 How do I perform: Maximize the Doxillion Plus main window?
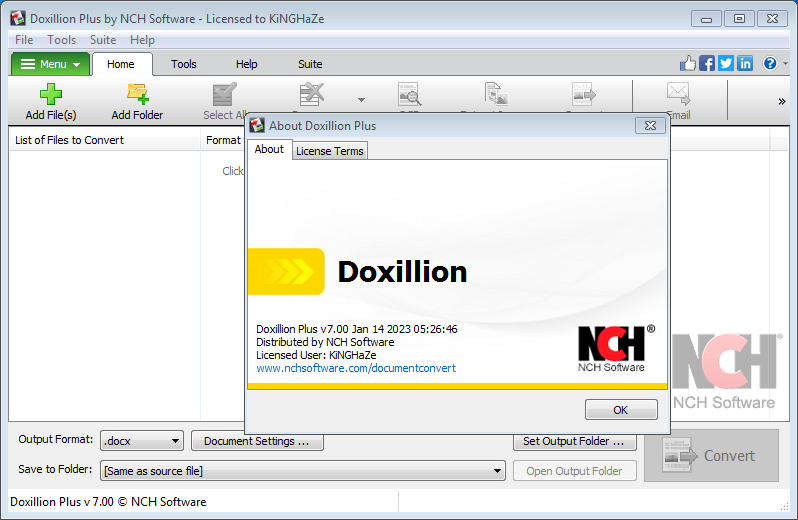(739, 19)
